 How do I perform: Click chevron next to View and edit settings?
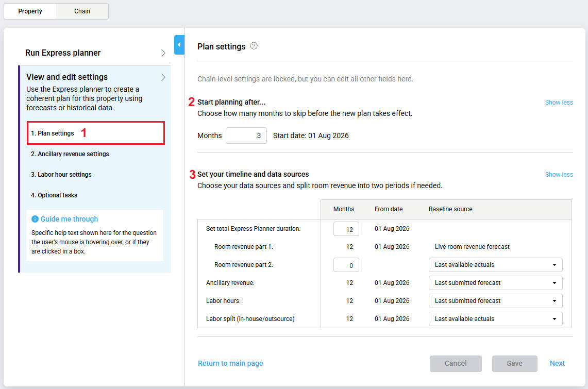click(163, 77)
